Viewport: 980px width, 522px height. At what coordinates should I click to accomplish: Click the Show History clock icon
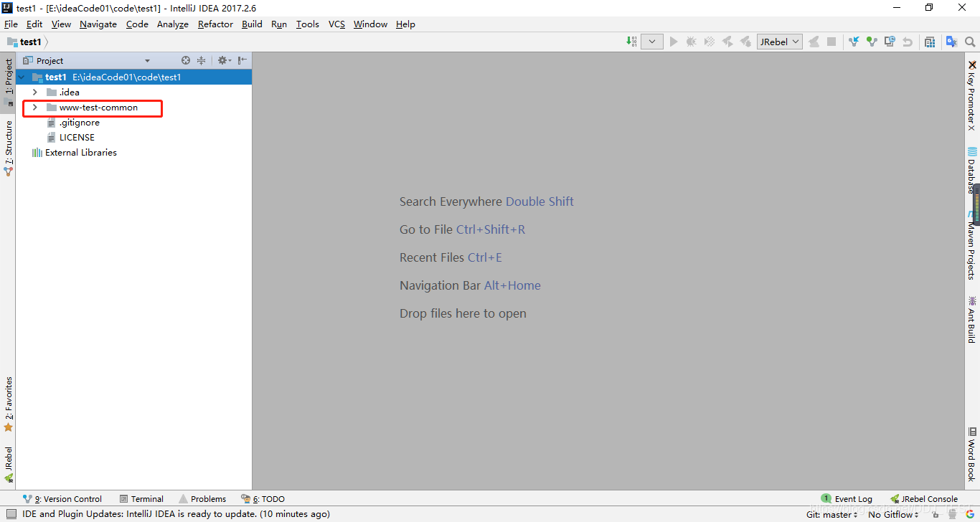890,42
